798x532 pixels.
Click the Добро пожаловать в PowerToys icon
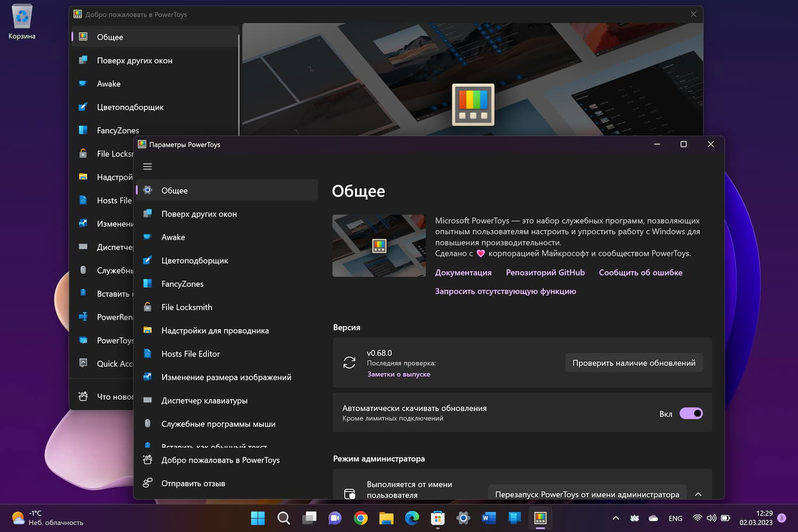coord(148,460)
